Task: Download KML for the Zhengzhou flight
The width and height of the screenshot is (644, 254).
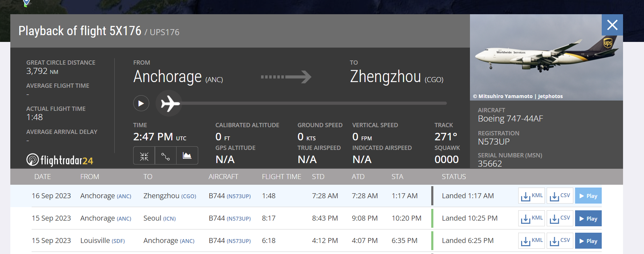Action: click(531, 196)
